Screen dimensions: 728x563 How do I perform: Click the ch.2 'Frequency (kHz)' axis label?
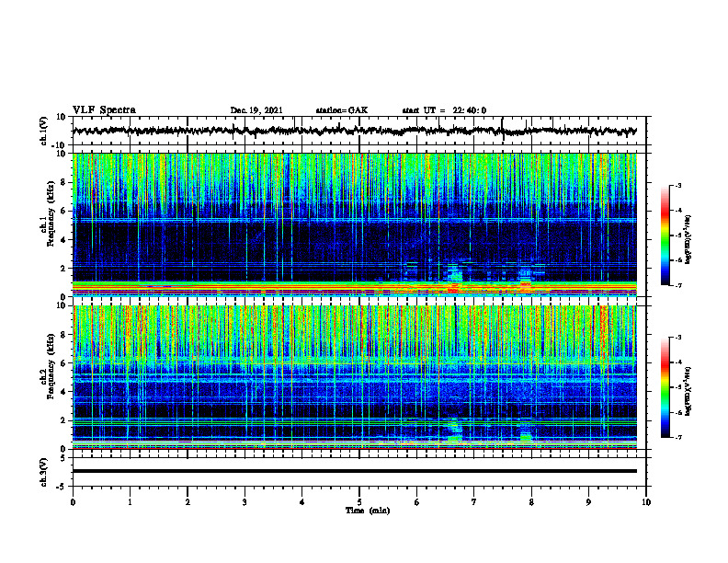tap(51, 366)
